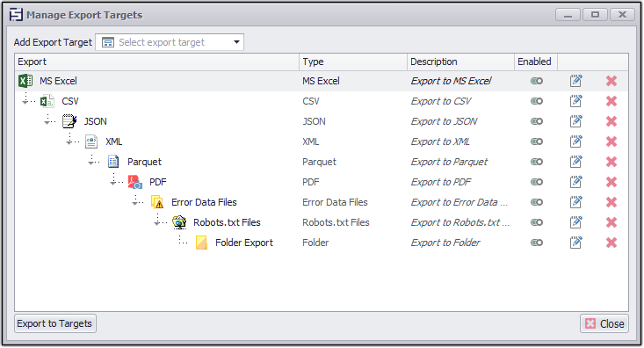644x348 pixels.
Task: Delete the Folder Export target
Action: [x=611, y=243]
